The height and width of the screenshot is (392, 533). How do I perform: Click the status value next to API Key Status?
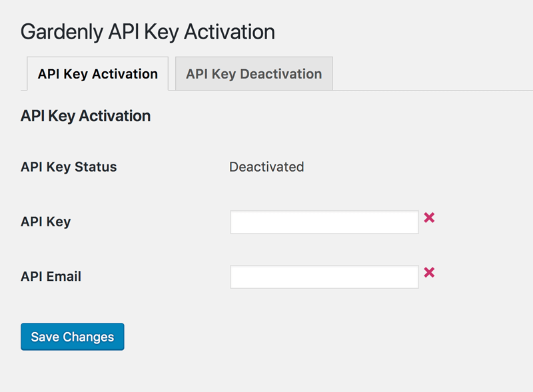pos(266,167)
